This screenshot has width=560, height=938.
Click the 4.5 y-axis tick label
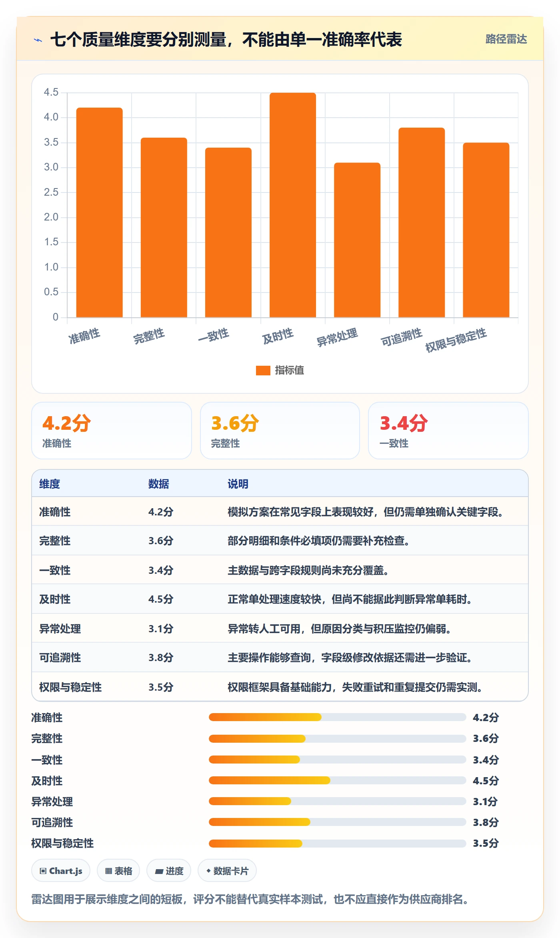(51, 92)
